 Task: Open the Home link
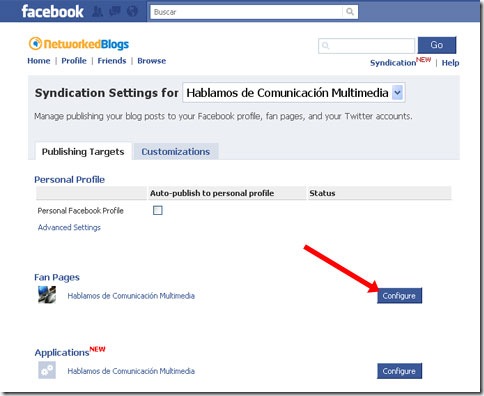(39, 61)
